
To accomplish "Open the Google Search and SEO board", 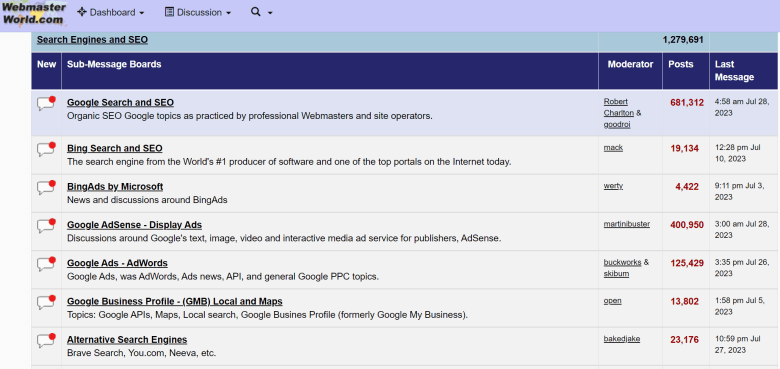I will pos(120,102).
